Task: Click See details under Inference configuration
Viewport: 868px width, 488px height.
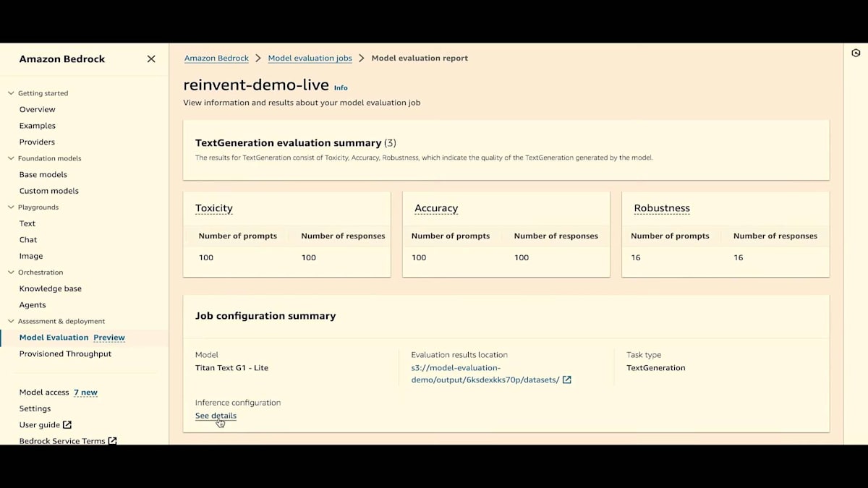Action: (x=216, y=416)
